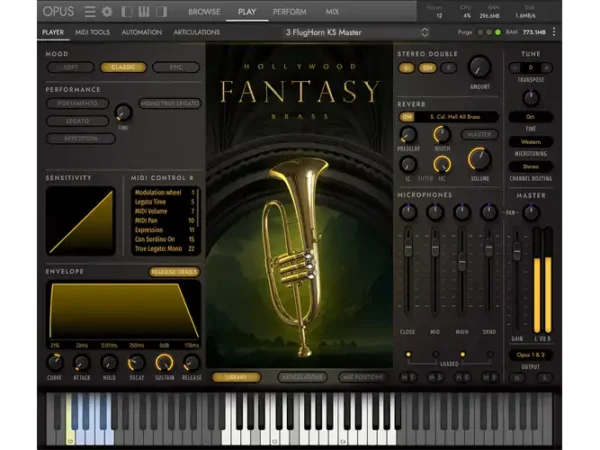Screen dimensions: 600x450
Task: Click the Close microphone pan knob
Action: pyautogui.click(x=408, y=212)
